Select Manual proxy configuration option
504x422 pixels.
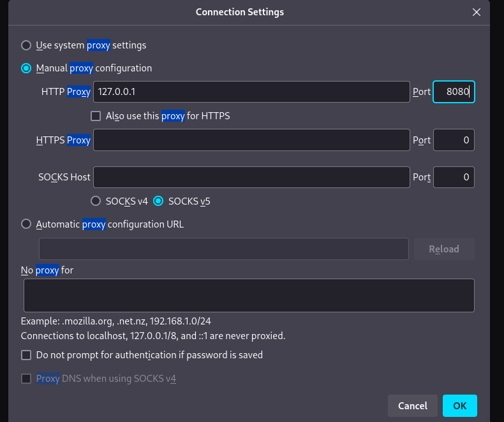point(26,68)
